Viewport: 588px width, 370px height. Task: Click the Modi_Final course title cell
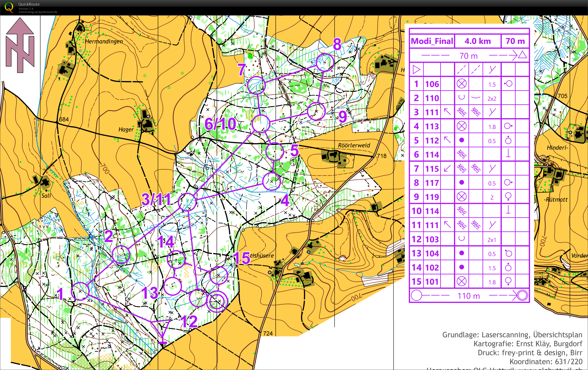click(432, 41)
